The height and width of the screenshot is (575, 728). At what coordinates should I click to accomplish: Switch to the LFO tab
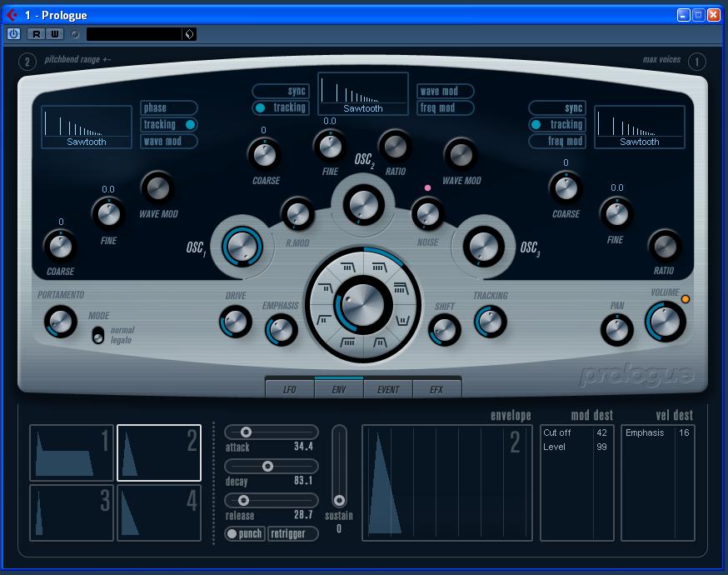pos(290,389)
